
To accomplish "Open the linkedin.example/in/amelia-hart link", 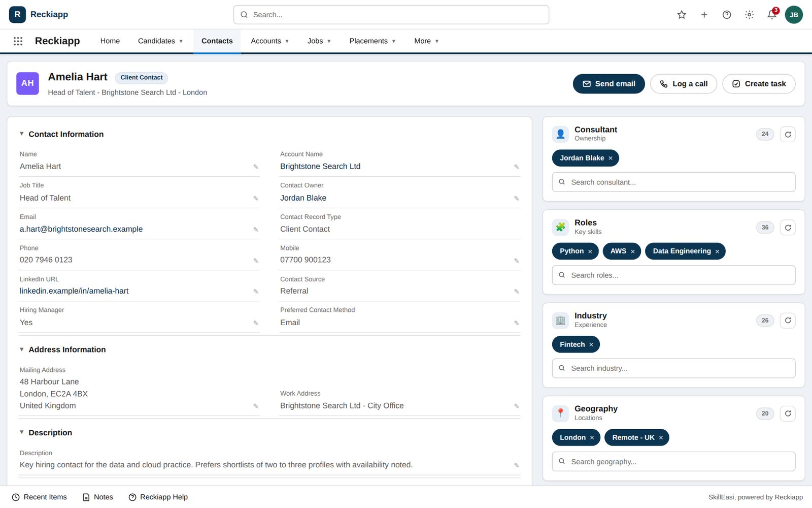I will point(74,291).
